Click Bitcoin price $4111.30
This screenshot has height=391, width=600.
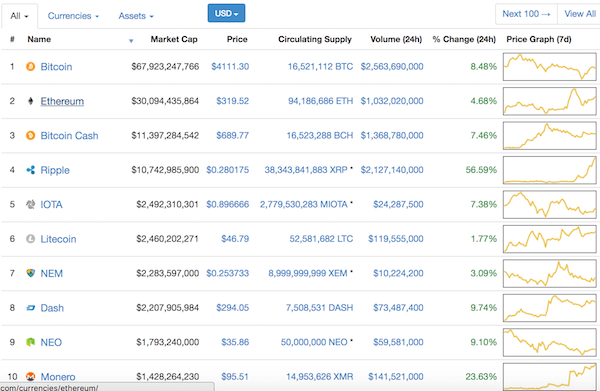pos(230,67)
